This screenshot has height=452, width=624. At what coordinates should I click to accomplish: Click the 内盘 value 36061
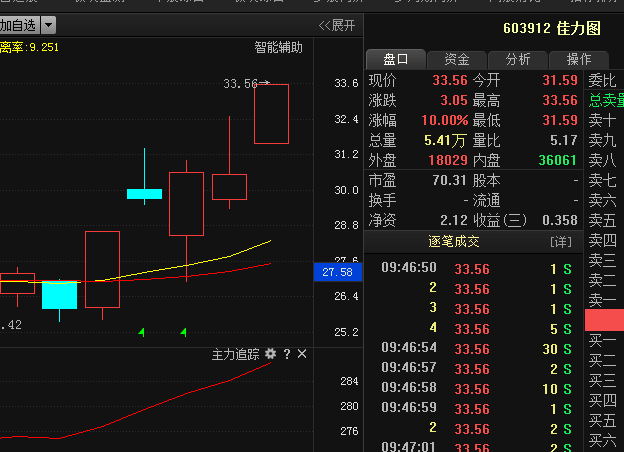coord(557,160)
